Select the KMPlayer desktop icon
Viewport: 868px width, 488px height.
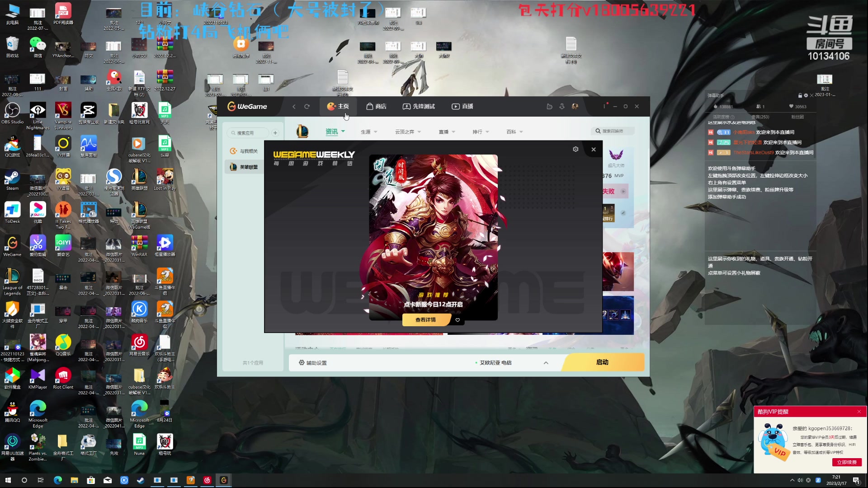point(38,379)
